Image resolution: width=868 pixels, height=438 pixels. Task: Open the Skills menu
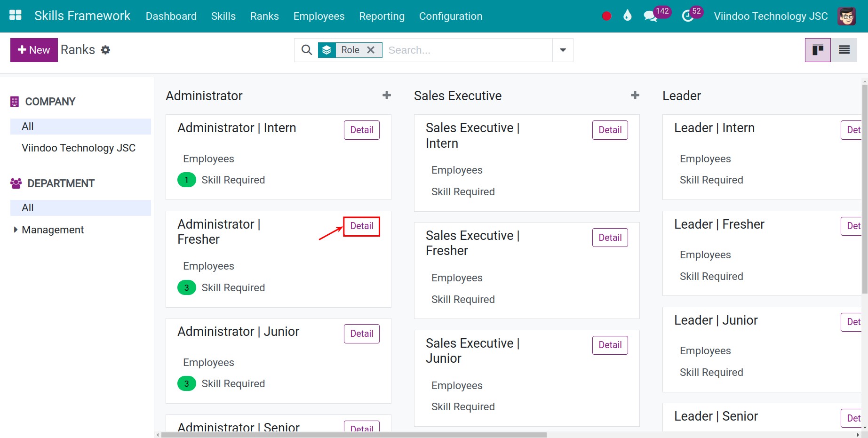(223, 16)
